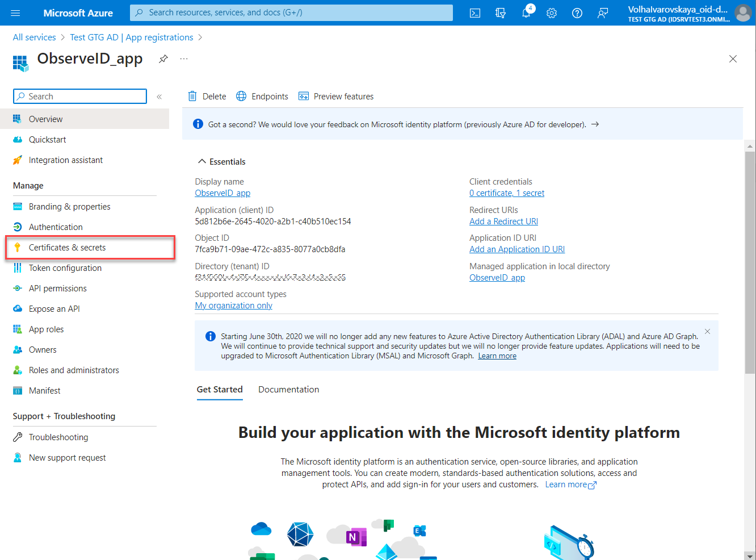Open portal settings gear icon

tap(552, 13)
